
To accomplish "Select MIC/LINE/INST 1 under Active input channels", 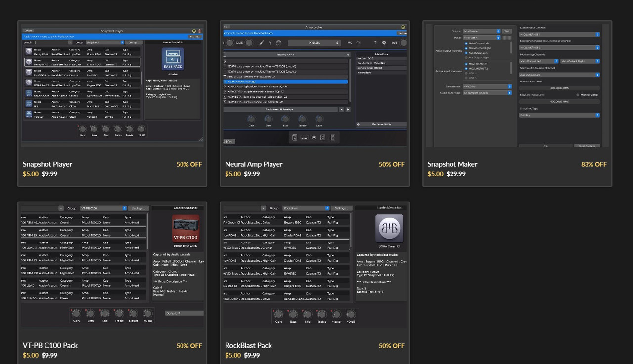I will pyautogui.click(x=466, y=64).
